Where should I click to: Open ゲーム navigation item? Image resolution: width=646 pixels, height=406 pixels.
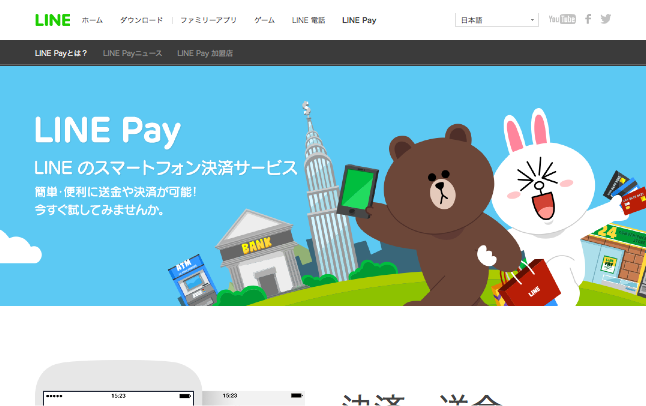coord(264,20)
